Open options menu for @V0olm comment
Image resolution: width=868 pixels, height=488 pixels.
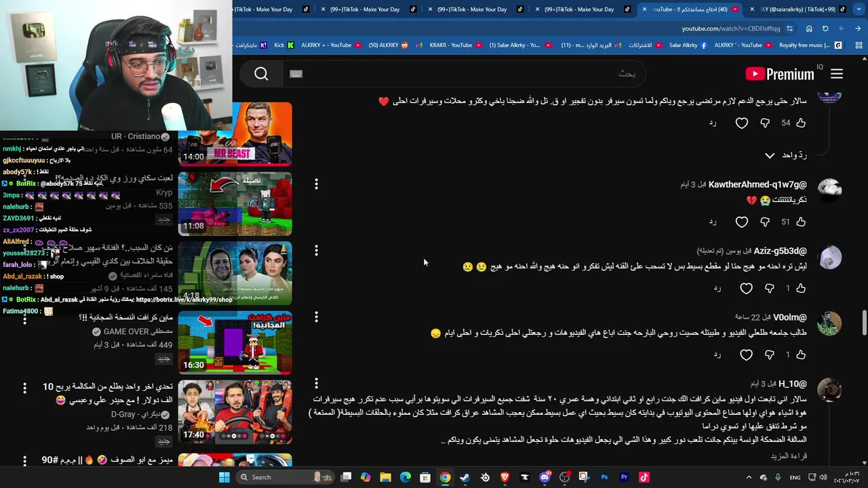pos(316,317)
